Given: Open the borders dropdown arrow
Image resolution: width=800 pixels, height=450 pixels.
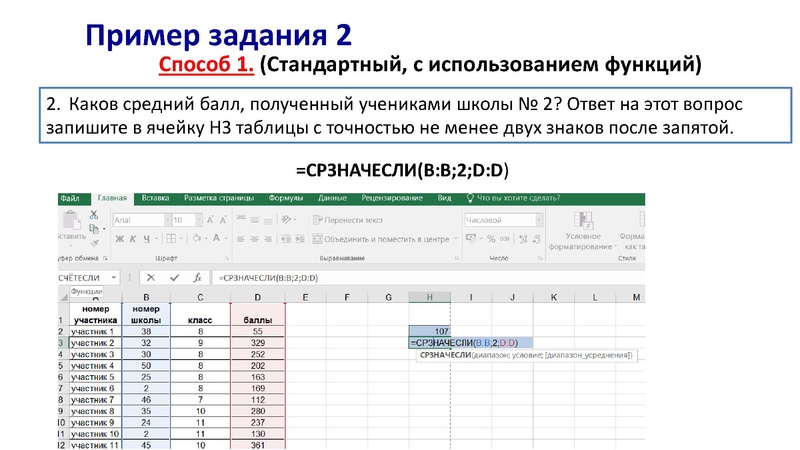Looking at the screenshot, I should (x=181, y=239).
